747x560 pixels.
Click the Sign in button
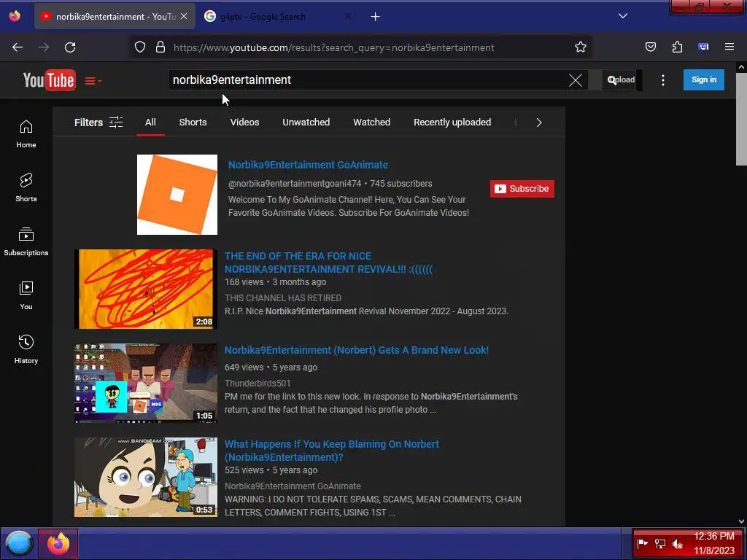tap(704, 79)
